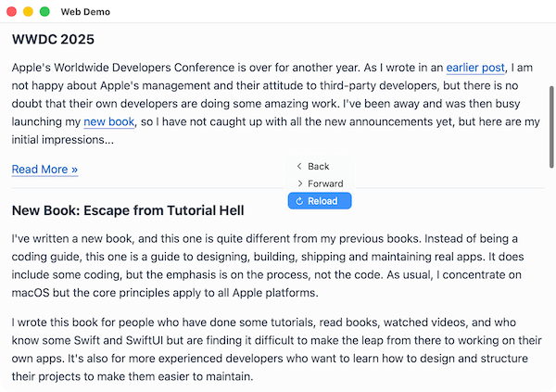
Task: Zoom the window using the green button
Action: 44,11
